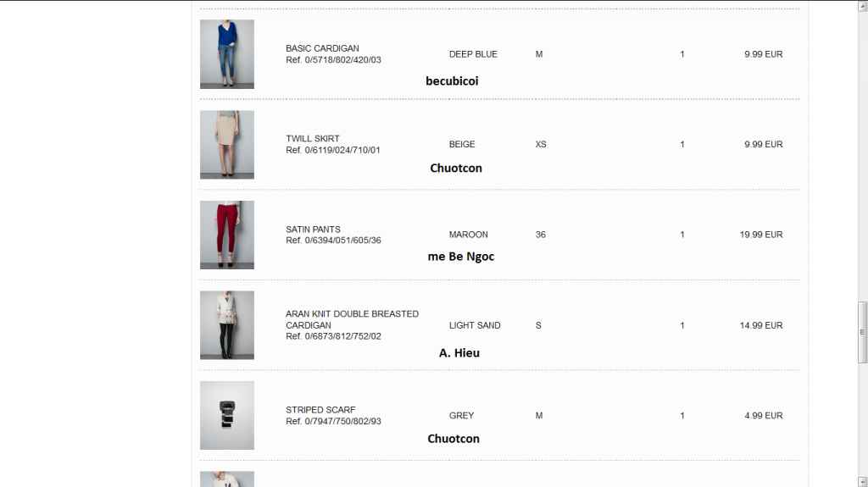Select the Satin Pants thumbnail
868x487 pixels.
227,235
